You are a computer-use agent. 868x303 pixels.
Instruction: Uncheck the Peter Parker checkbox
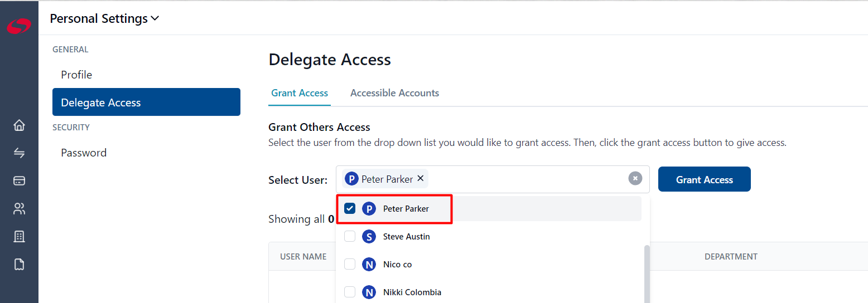point(350,209)
